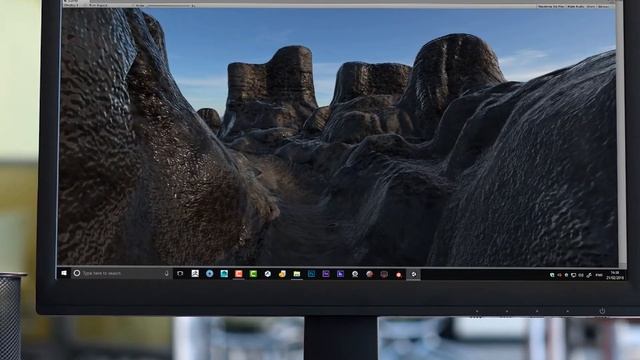Focus the 'Type here to search' field

(x=122, y=273)
